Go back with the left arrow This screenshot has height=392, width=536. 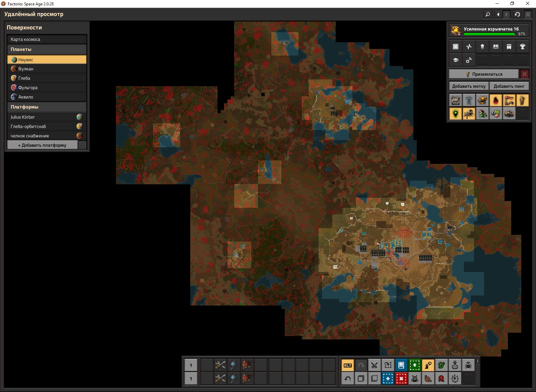pos(498,14)
